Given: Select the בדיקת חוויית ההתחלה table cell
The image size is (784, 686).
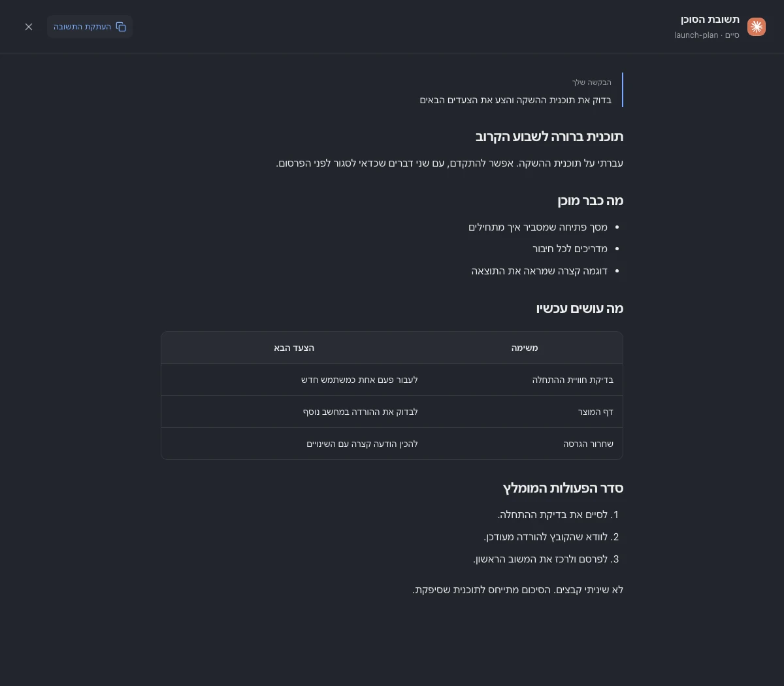Looking at the screenshot, I should click(573, 380).
